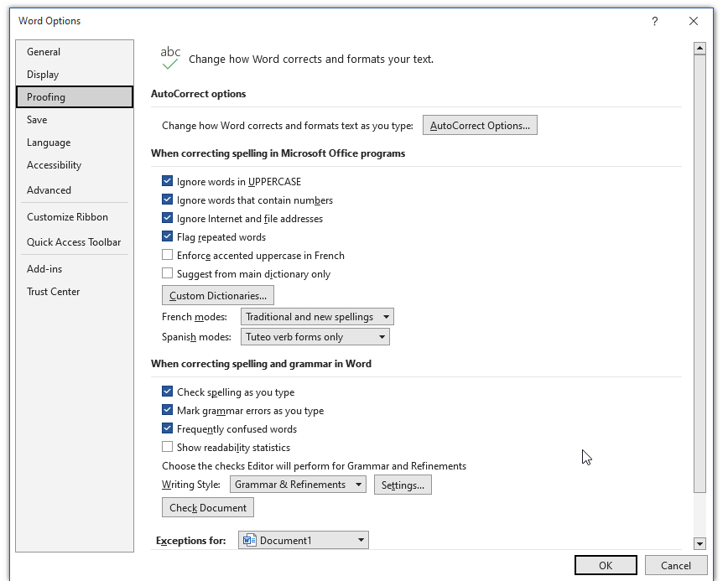Close the Word Options dialog

pos(694,21)
